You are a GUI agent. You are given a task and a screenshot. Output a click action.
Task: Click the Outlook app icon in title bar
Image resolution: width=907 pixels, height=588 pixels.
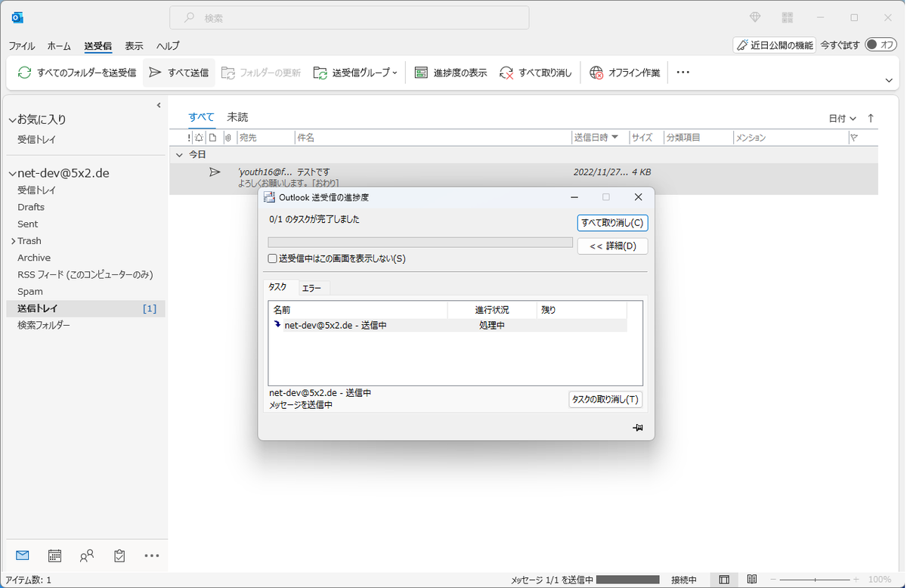17,17
